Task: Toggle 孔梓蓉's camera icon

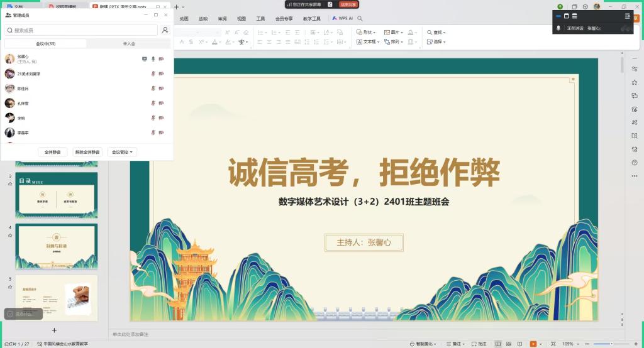Action: coord(162,104)
